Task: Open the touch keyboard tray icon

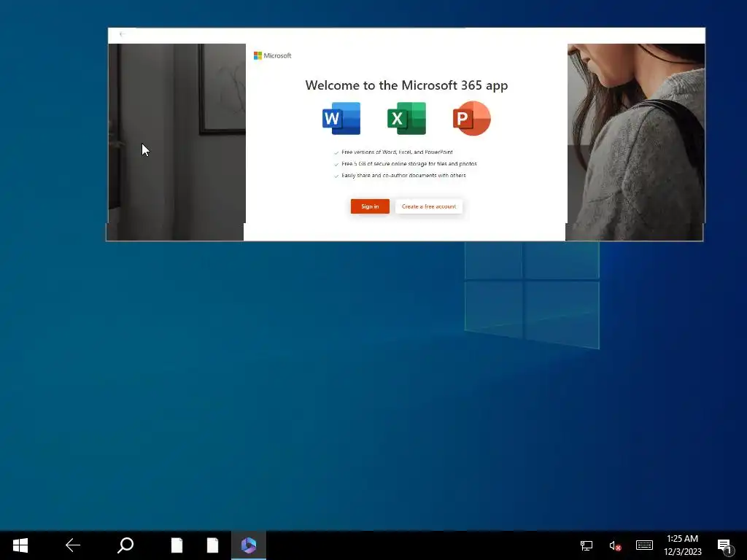Action: (644, 545)
